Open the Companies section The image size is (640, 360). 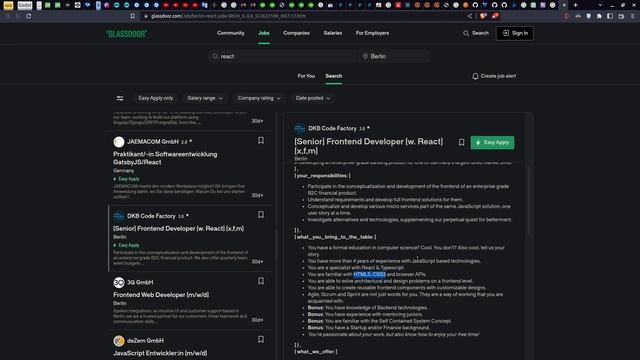pyautogui.click(x=296, y=33)
